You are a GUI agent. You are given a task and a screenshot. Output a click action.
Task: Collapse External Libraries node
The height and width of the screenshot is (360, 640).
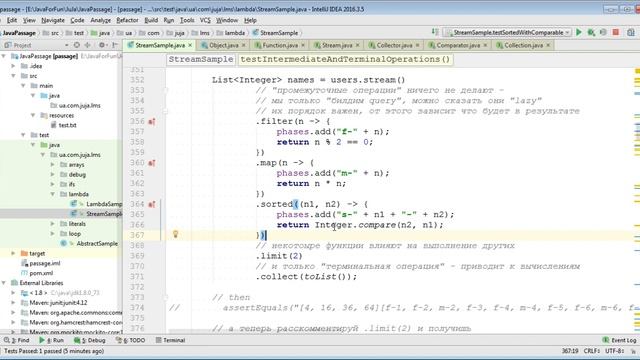pyautogui.click(x=4, y=283)
